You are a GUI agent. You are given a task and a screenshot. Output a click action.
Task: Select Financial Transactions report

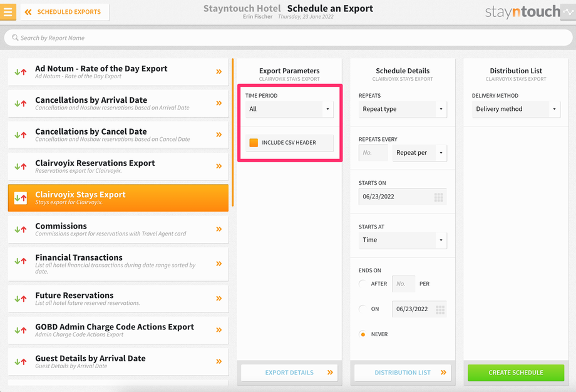click(118, 264)
